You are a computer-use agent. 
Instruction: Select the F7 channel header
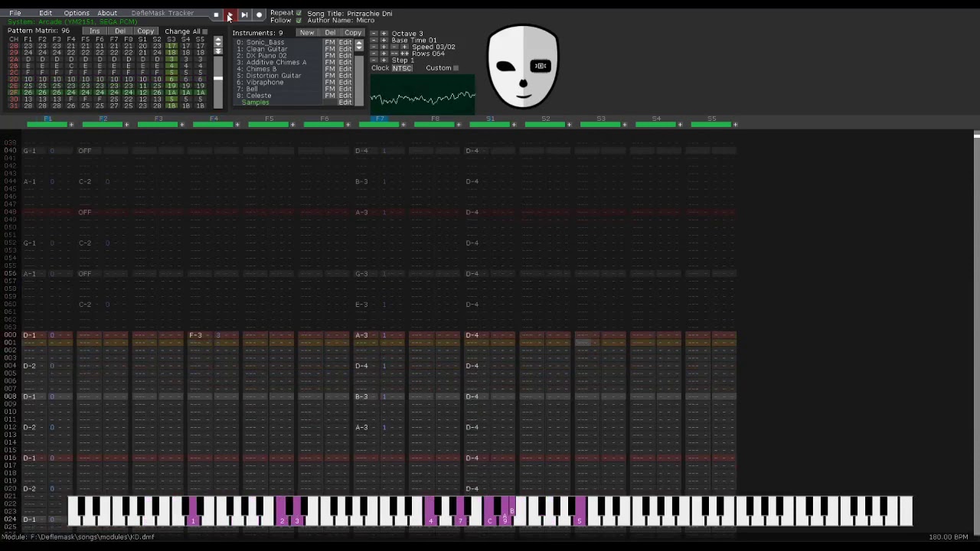tap(381, 119)
